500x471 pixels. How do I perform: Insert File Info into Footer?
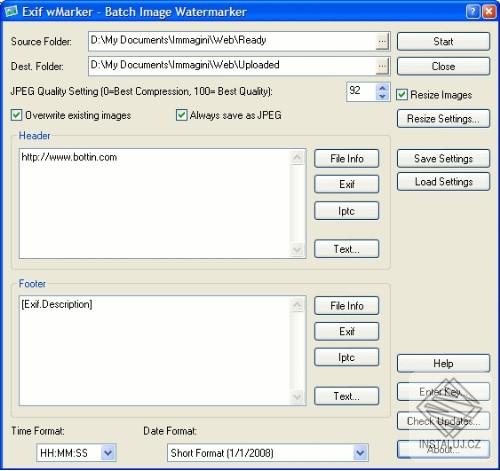point(347,306)
